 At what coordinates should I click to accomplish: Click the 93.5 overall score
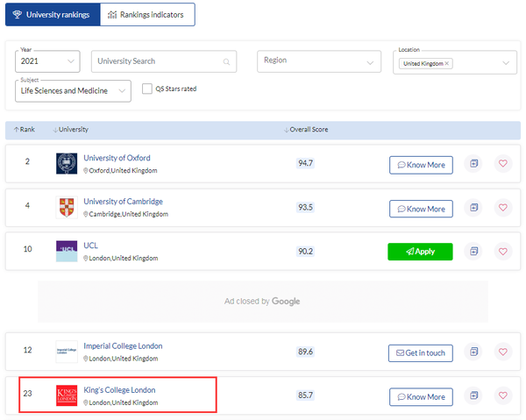[x=305, y=207]
